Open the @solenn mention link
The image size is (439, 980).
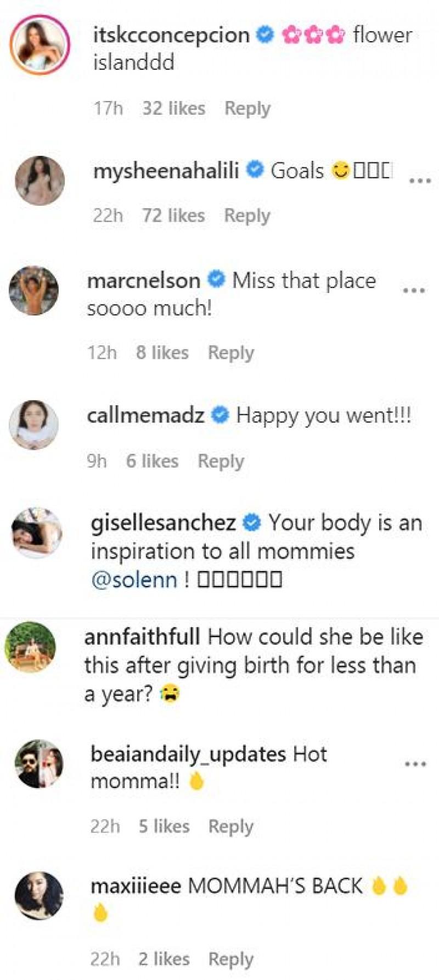134,579
